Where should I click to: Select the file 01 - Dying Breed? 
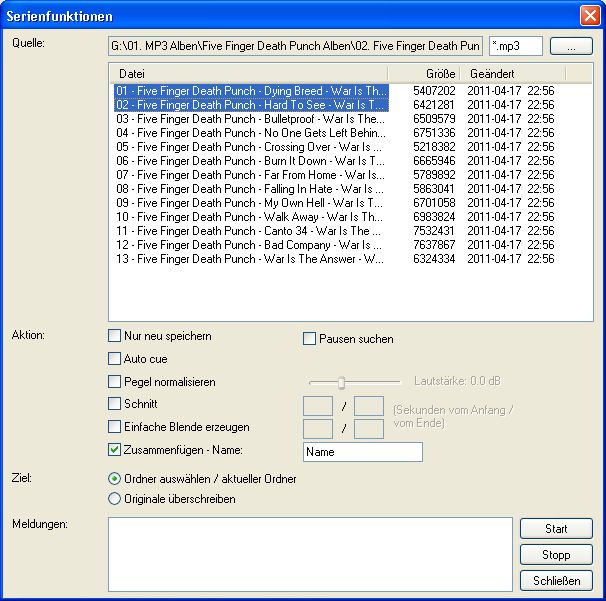click(x=251, y=91)
